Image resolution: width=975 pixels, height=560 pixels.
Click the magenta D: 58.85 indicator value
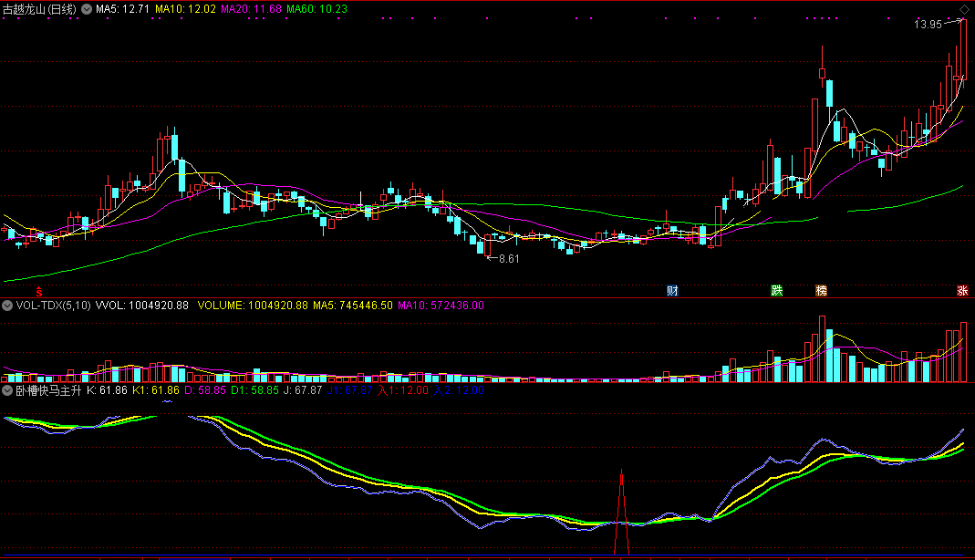click(x=205, y=390)
